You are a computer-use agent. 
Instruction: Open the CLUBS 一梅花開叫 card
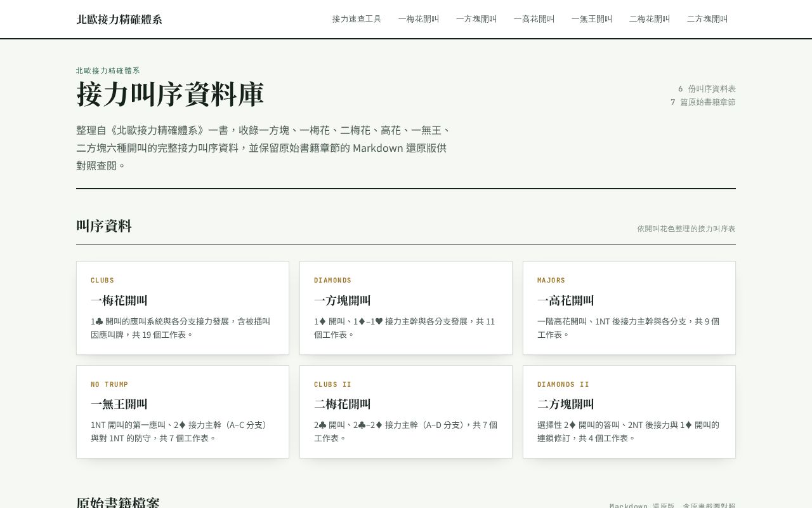[183, 308]
